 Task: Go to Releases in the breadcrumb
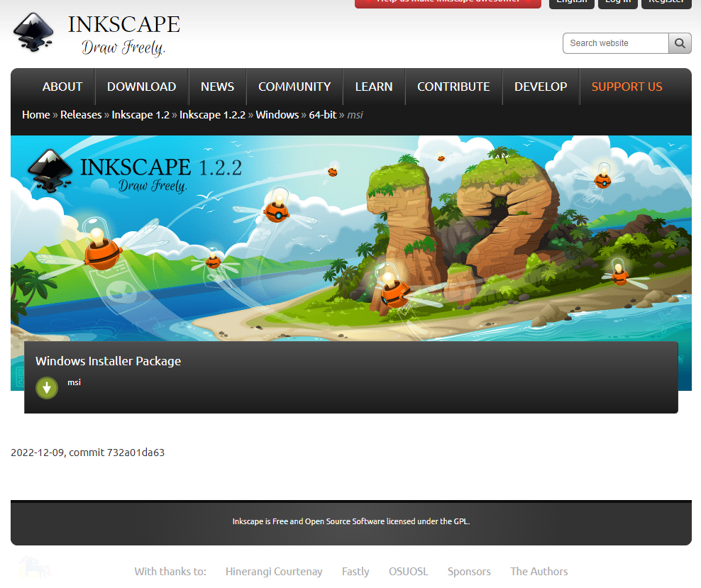pos(81,115)
